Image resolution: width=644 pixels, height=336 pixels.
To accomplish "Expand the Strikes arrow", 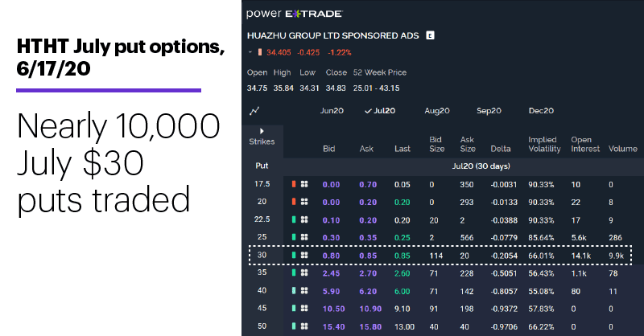I will click(262, 131).
